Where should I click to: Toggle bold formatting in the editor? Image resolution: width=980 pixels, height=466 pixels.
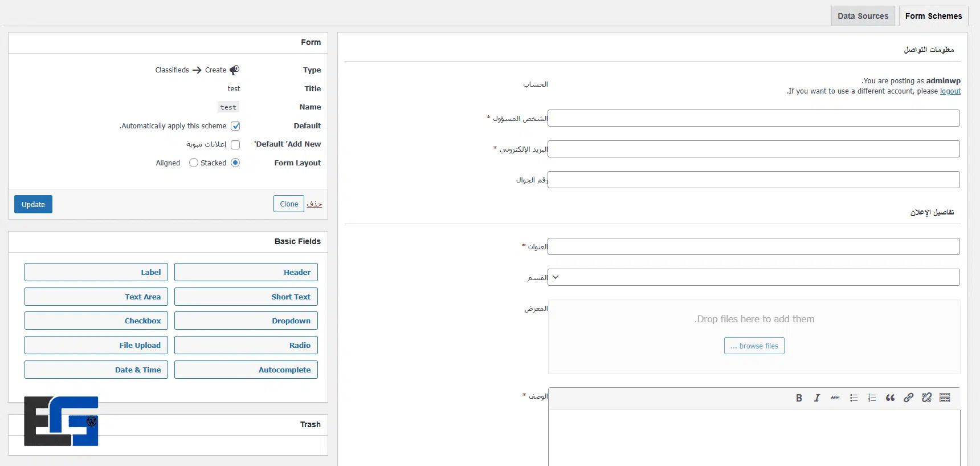coord(799,398)
